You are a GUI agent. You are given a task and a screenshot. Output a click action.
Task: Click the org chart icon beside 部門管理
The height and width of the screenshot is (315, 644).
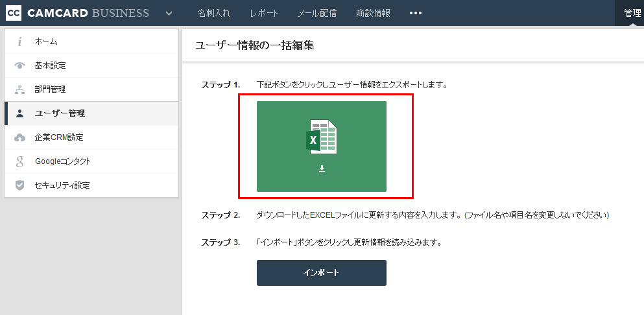click(19, 89)
